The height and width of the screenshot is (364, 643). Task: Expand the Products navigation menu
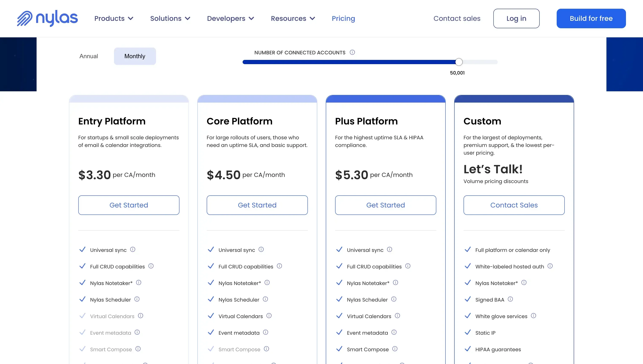click(x=114, y=18)
